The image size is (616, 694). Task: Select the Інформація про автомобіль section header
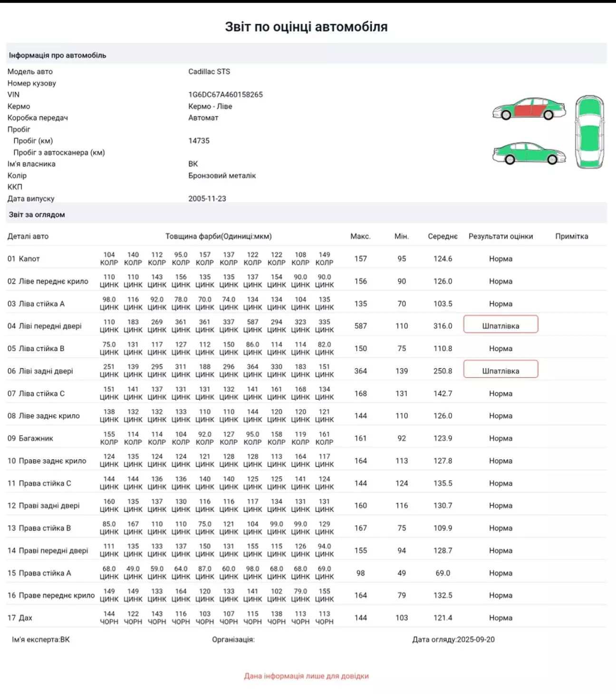point(58,55)
